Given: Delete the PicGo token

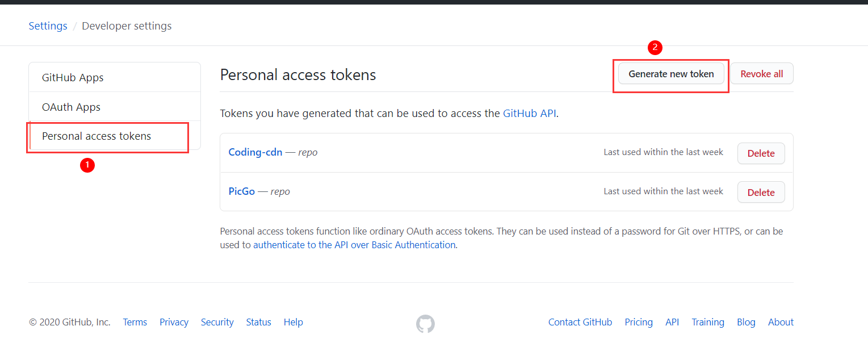Looking at the screenshot, I should pos(761,193).
